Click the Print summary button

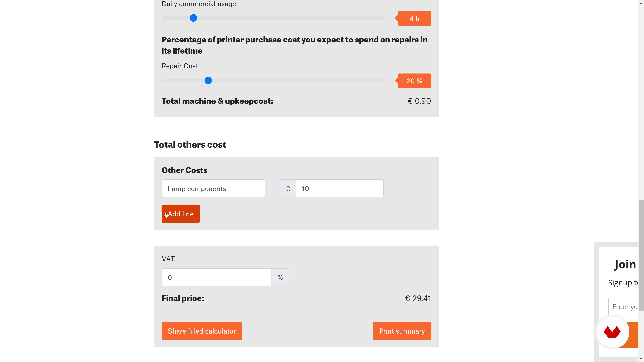point(402,331)
